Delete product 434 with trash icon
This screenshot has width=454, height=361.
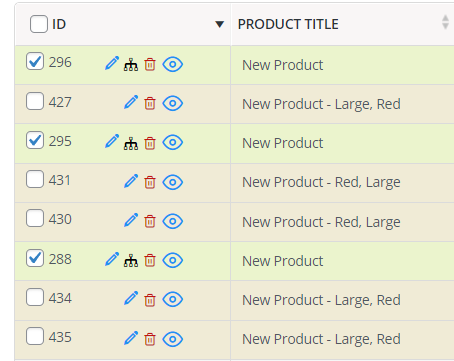click(150, 300)
